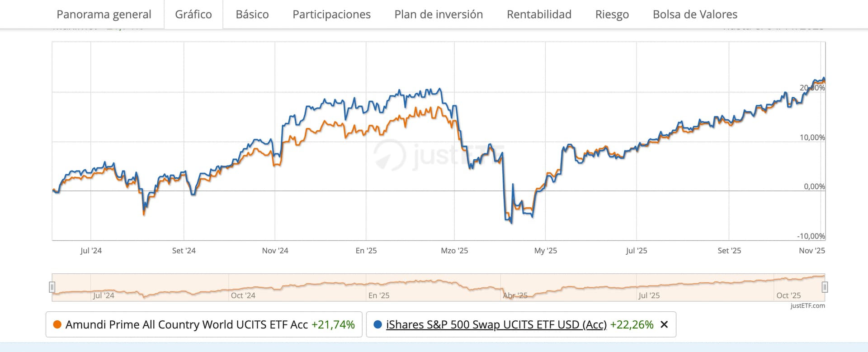Click the blue iShares series color dot
868x352 pixels.
tap(378, 324)
